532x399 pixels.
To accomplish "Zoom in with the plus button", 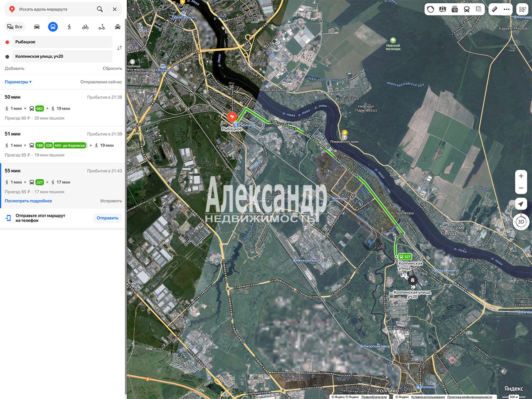I will [x=521, y=176].
